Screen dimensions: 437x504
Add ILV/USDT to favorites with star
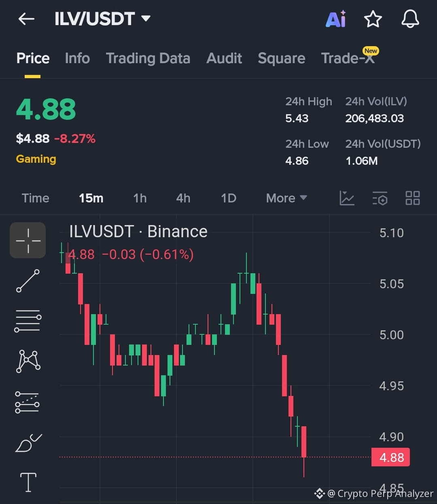click(x=373, y=19)
